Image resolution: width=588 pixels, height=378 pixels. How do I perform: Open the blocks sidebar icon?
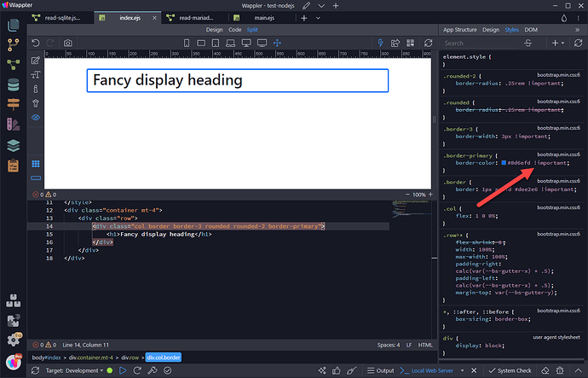click(13, 300)
